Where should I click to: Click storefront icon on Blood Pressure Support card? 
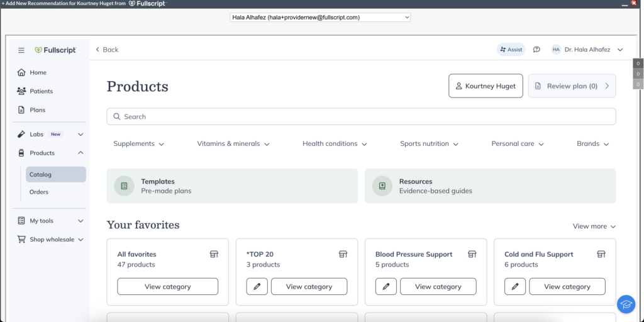click(x=472, y=254)
